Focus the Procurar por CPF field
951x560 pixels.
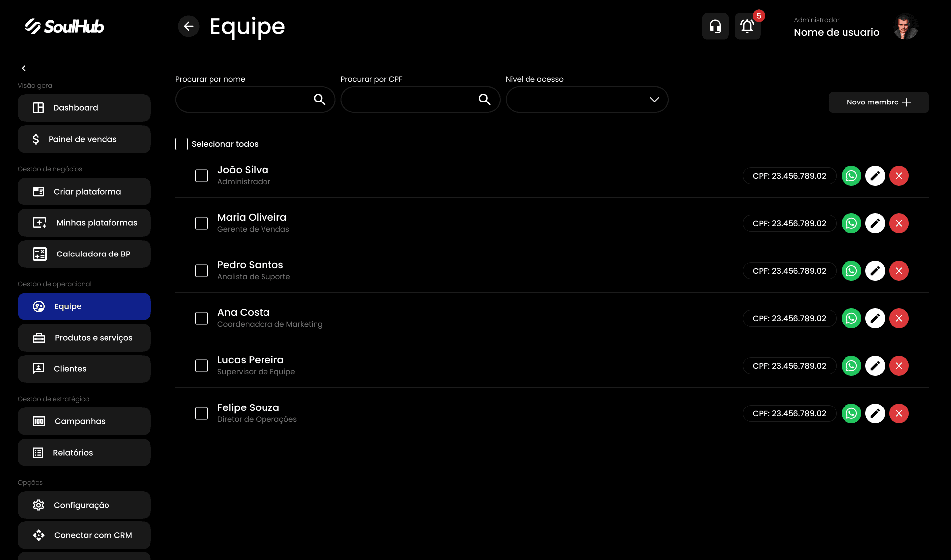[x=420, y=100]
